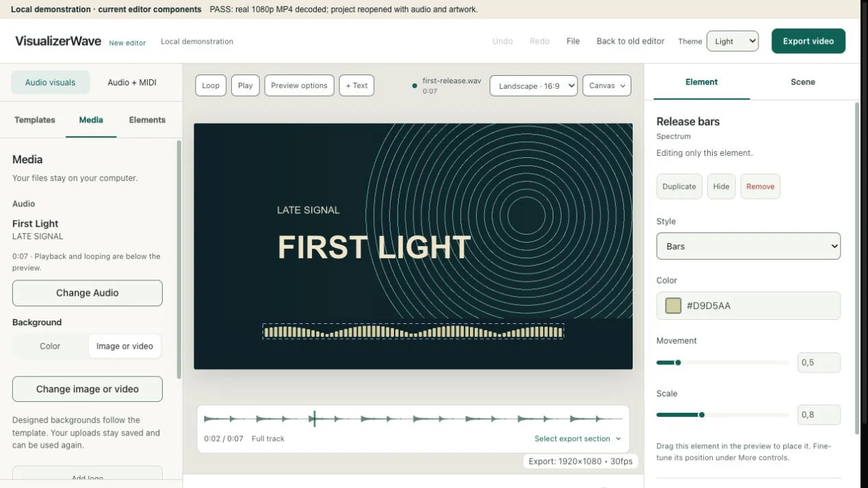Toggle Loop playback

coord(211,85)
